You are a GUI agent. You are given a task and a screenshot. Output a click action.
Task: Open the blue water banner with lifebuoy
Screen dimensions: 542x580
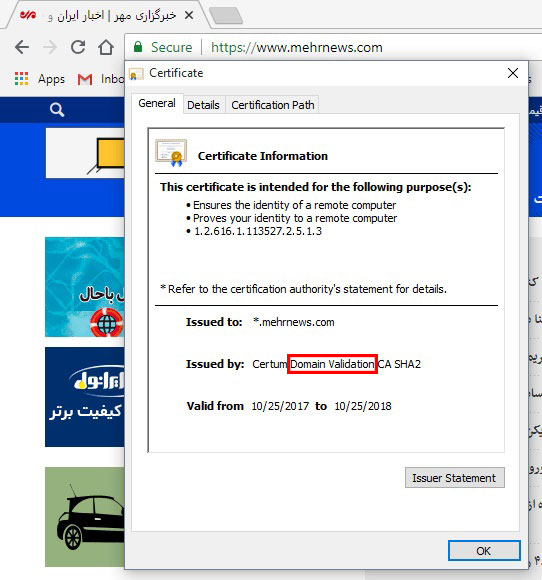click(x=85, y=287)
